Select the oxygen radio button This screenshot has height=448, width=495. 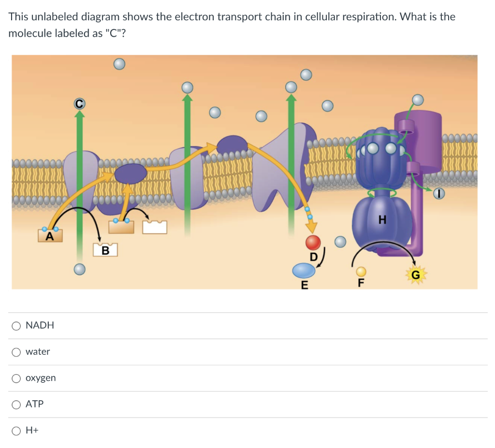pyautogui.click(x=16, y=378)
